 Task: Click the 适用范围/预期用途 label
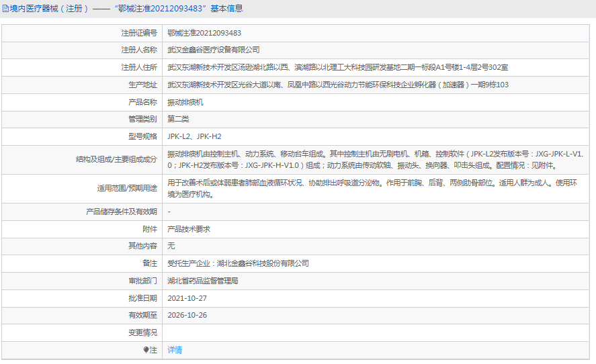point(127,189)
